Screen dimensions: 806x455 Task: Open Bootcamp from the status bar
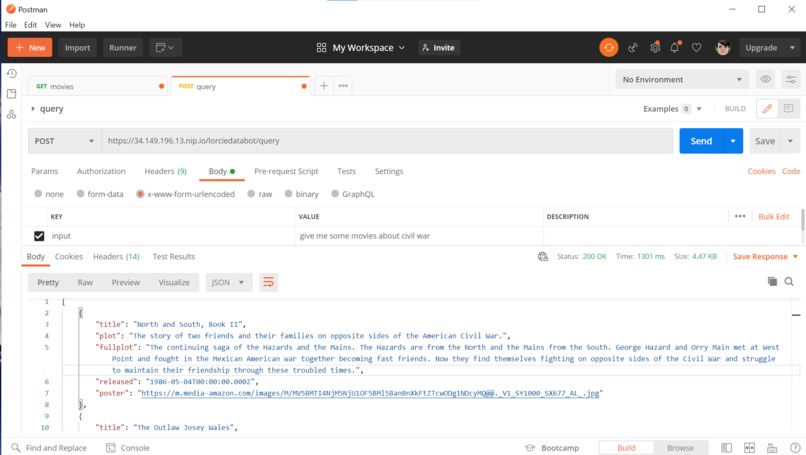[x=552, y=448]
